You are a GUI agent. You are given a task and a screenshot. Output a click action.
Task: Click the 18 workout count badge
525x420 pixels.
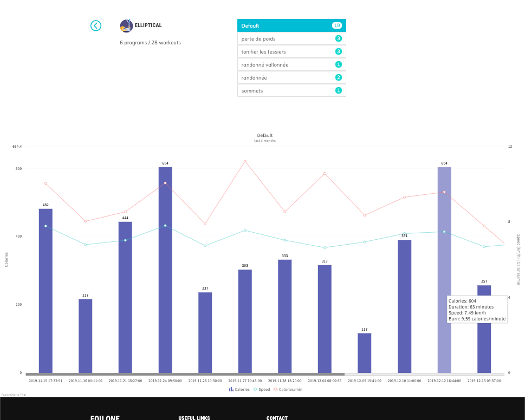[x=337, y=25]
